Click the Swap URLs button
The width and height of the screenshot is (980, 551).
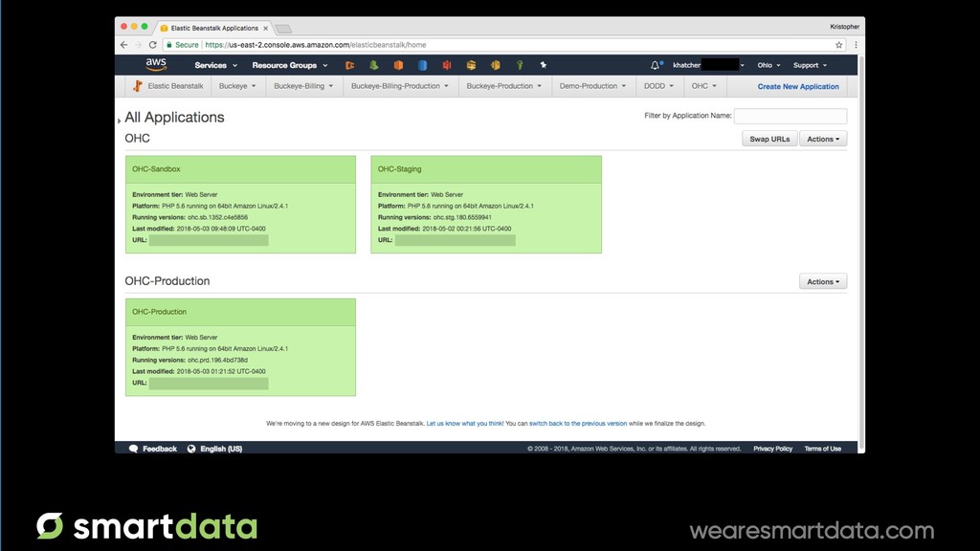coord(769,139)
